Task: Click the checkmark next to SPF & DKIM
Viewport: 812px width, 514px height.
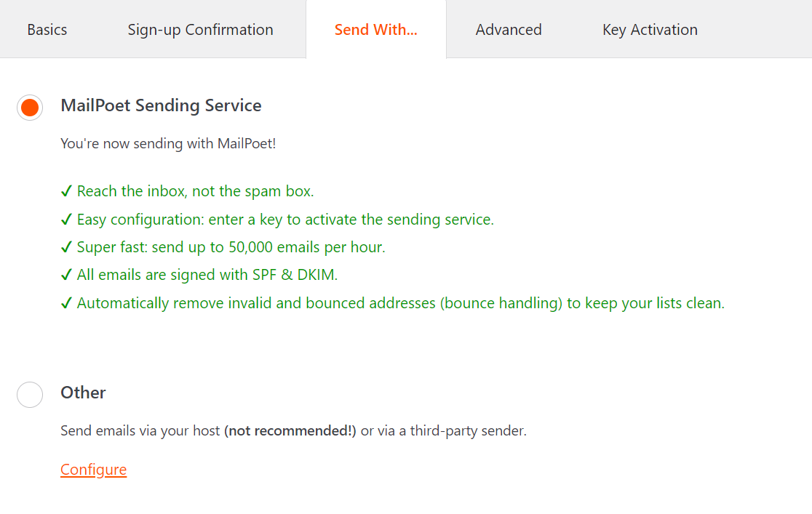Action: click(x=67, y=275)
